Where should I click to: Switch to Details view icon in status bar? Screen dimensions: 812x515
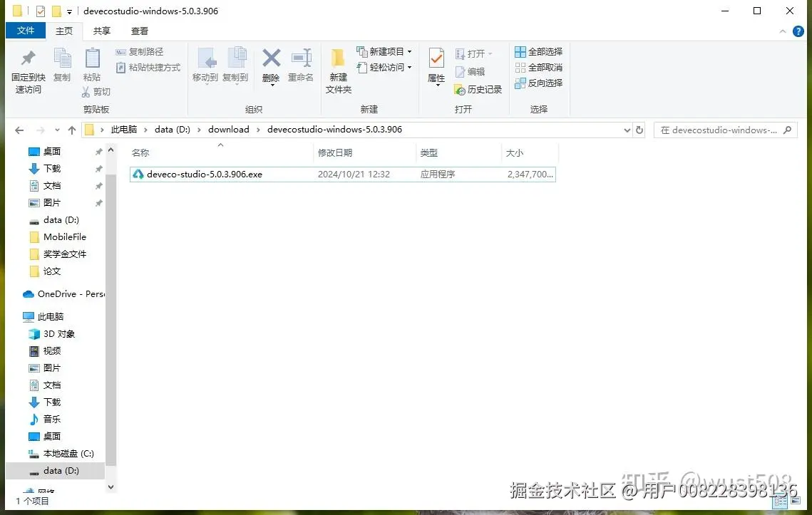coord(781,501)
